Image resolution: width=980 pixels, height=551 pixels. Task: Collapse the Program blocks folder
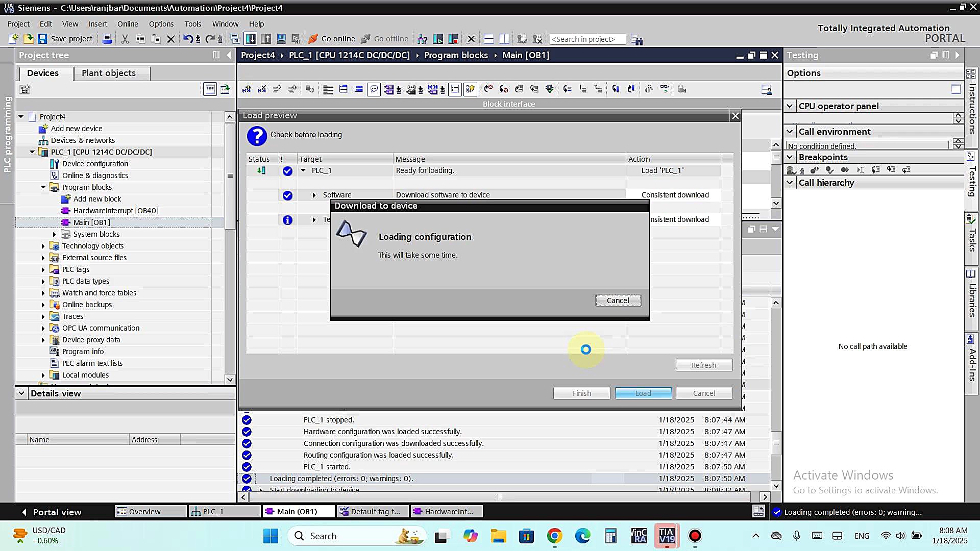pos(43,187)
